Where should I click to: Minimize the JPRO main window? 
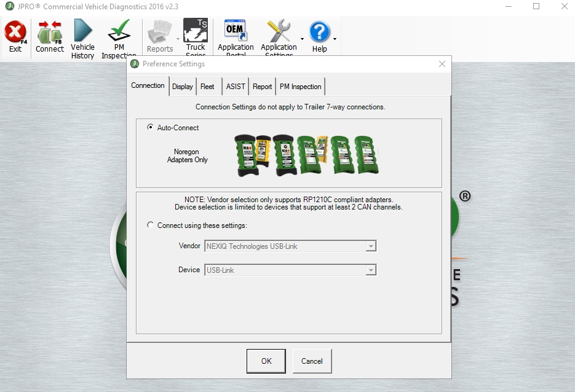coord(508,6)
